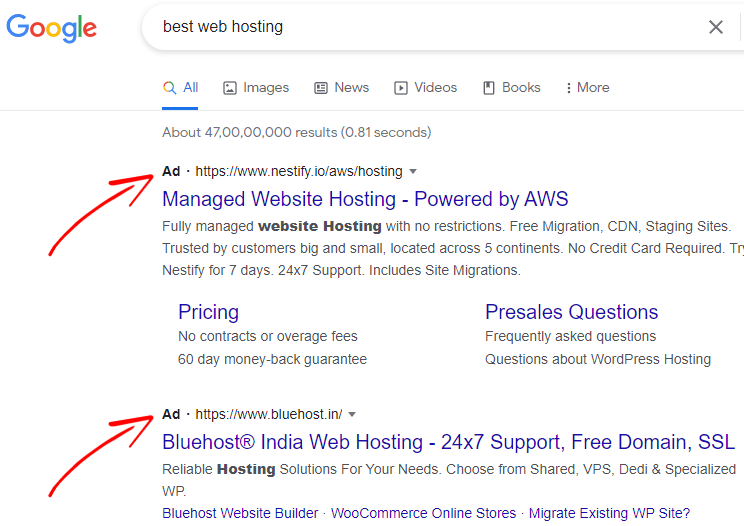Open Bluehost India Web Hosting ad headline

448,442
